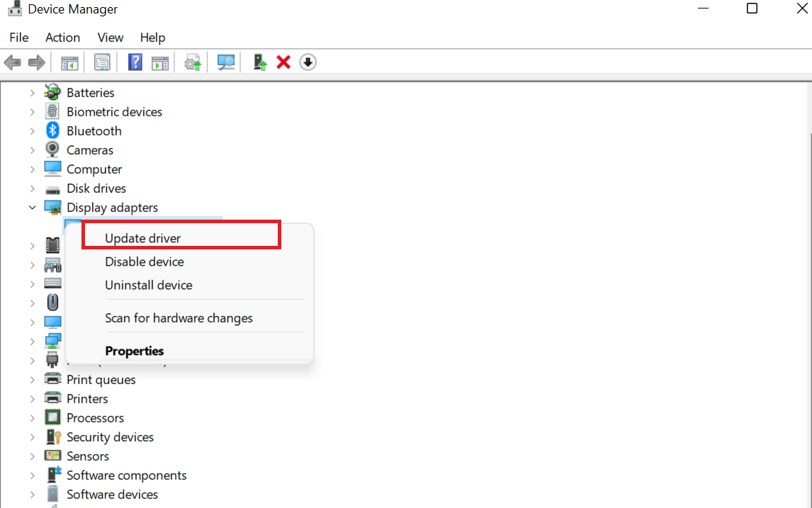
Task: Click the red X Uninstall device icon
Action: 283,62
